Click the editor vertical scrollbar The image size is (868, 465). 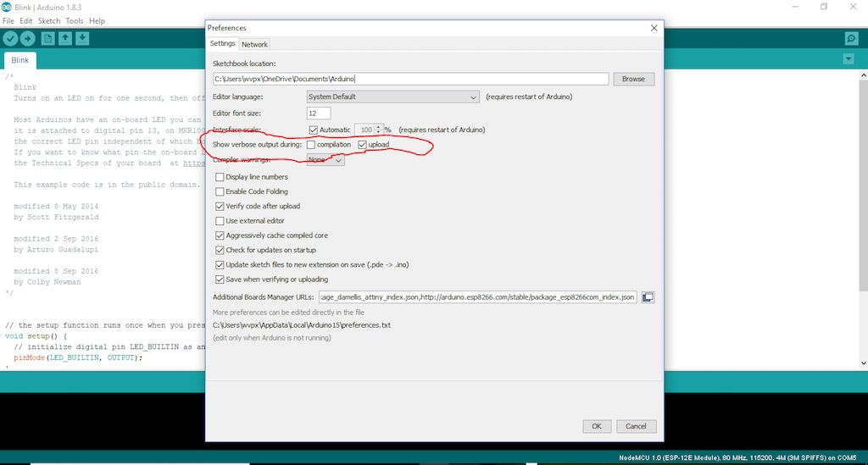pyautogui.click(x=863, y=185)
